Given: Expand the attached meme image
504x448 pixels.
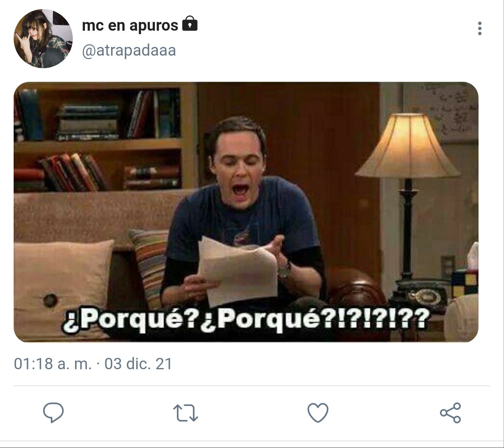Looking at the screenshot, I should tap(246, 212).
